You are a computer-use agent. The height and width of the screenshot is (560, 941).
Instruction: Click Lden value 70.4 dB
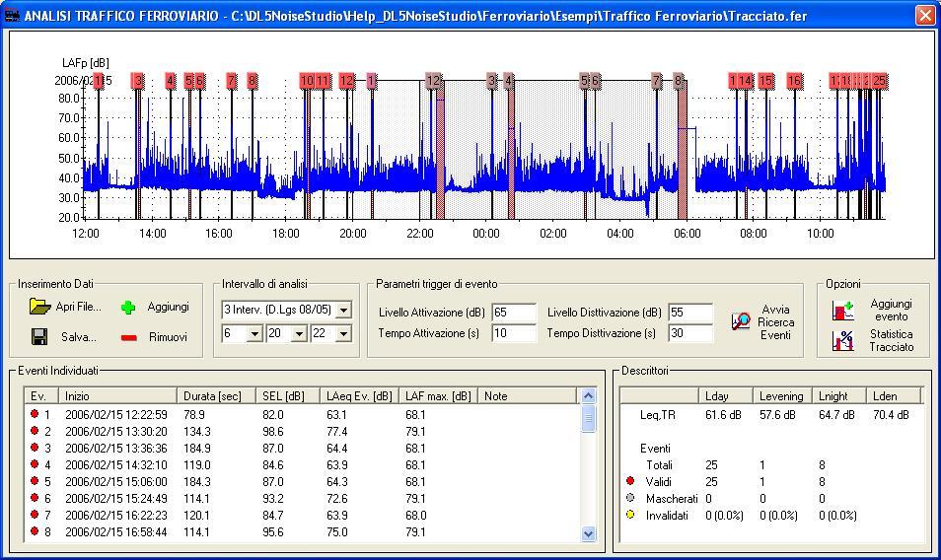tap(891, 414)
